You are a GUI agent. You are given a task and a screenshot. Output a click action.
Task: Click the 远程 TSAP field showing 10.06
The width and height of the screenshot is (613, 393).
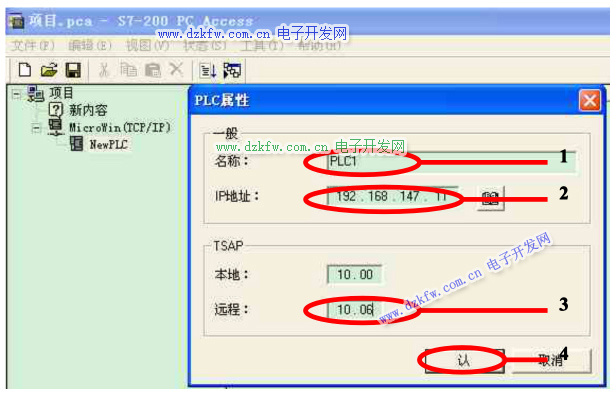[354, 310]
